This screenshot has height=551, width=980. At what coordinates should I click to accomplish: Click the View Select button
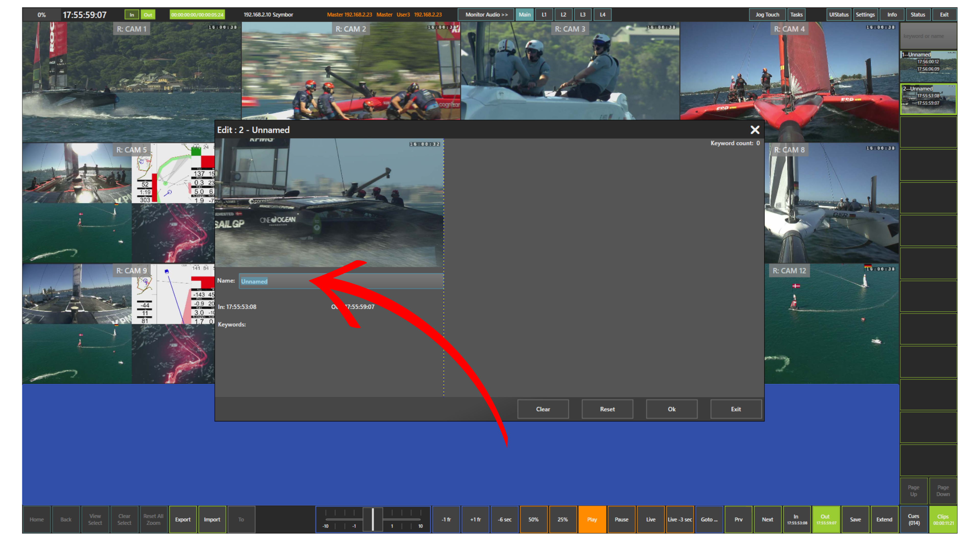[x=95, y=519]
